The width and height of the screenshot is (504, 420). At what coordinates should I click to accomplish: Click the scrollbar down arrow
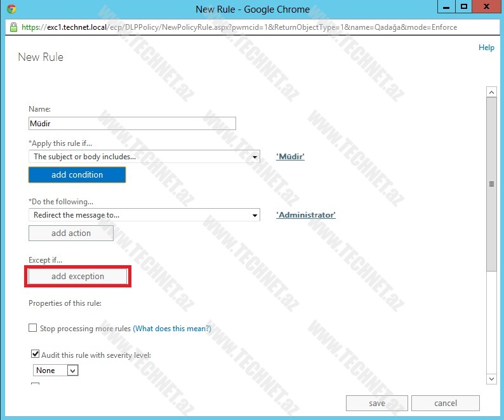click(x=491, y=379)
